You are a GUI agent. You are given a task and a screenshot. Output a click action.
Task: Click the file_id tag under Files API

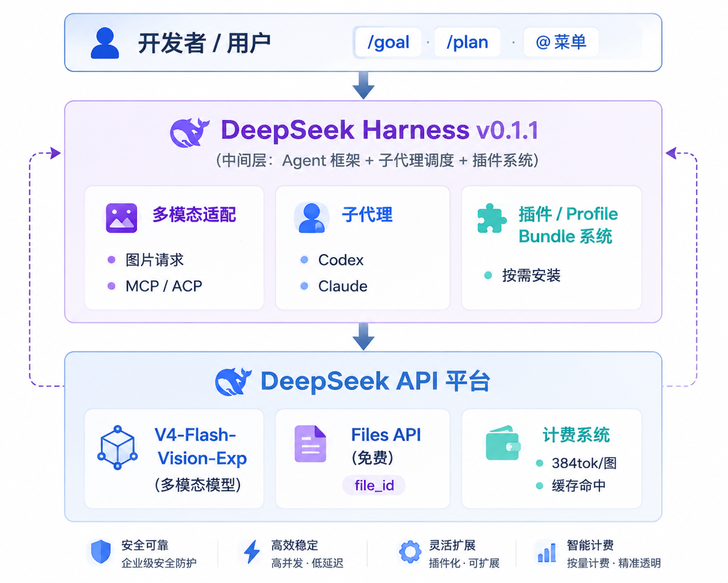point(374,485)
